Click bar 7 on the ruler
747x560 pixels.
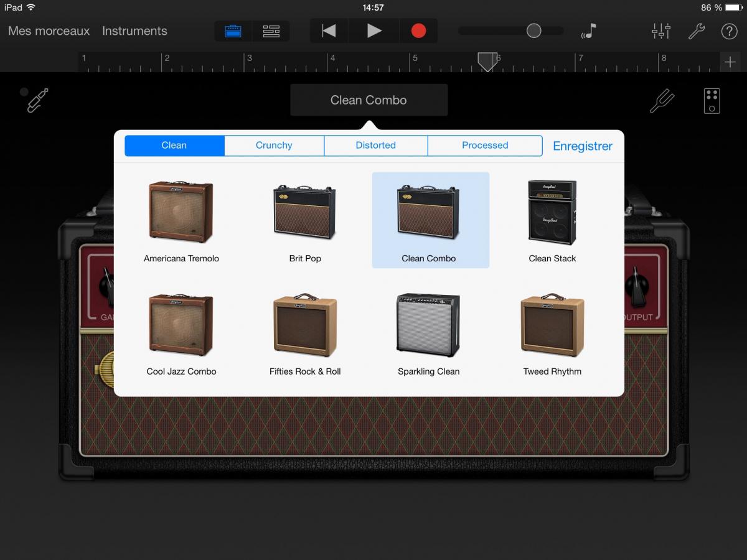pyautogui.click(x=580, y=58)
